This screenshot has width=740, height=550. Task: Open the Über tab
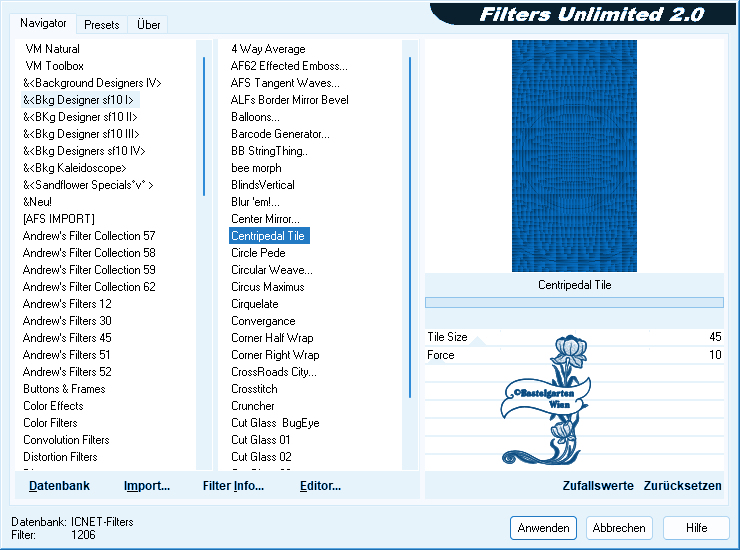coord(148,25)
